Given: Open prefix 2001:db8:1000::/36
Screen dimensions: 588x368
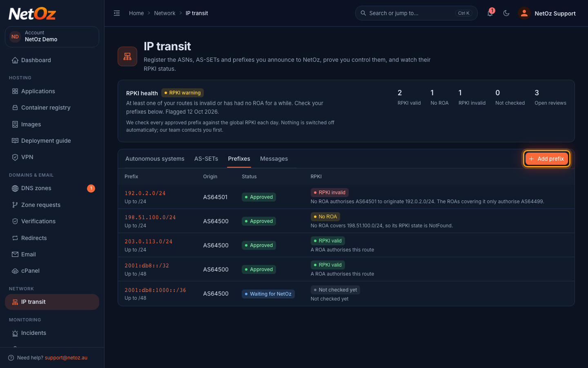Looking at the screenshot, I should pyautogui.click(x=155, y=290).
